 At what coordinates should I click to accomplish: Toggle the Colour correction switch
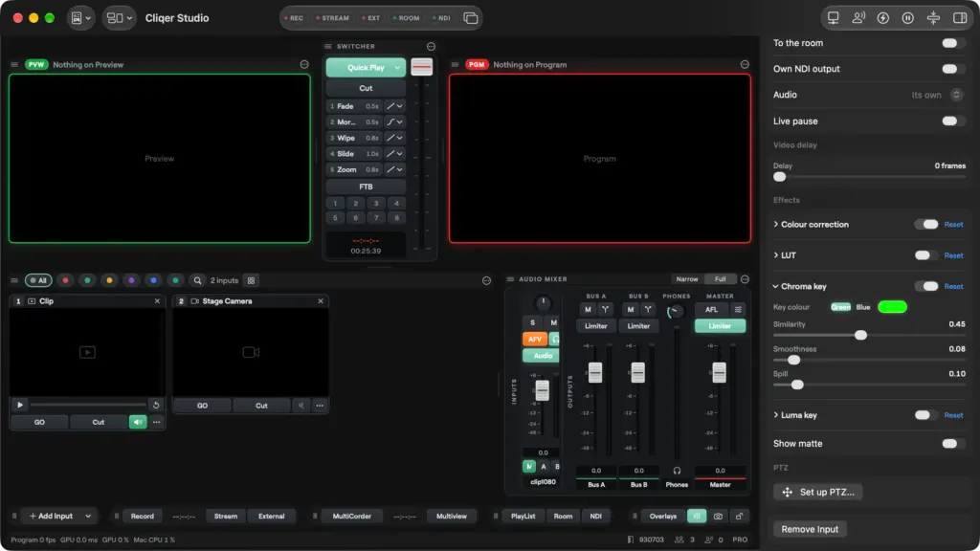click(x=927, y=224)
